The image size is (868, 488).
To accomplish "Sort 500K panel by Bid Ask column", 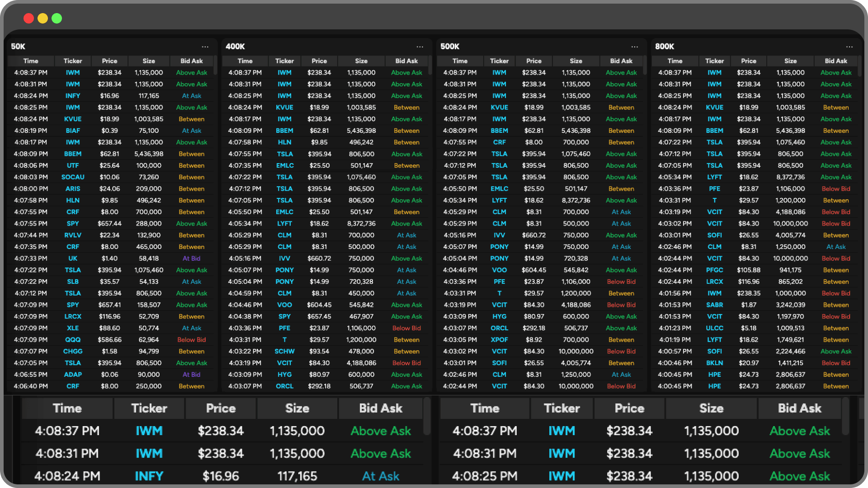I will coord(621,61).
